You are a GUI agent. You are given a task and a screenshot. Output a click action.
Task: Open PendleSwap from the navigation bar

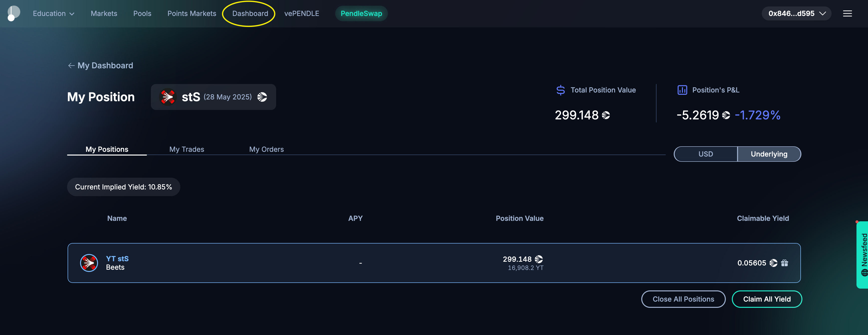coord(361,13)
